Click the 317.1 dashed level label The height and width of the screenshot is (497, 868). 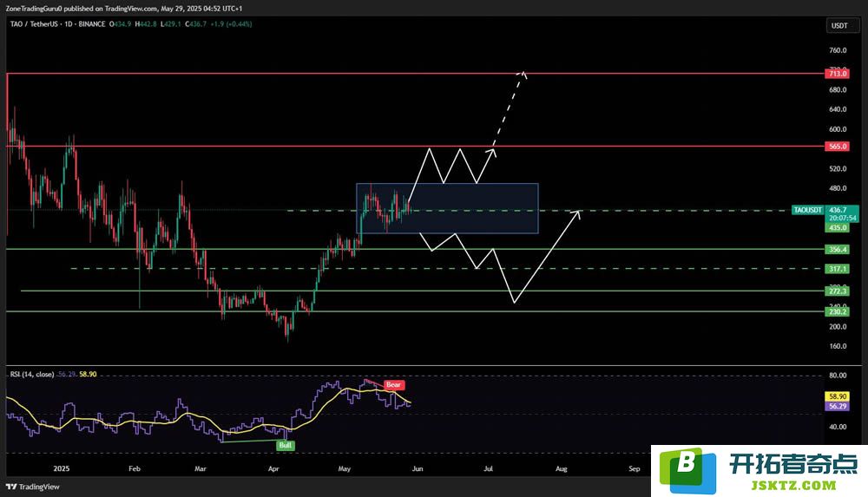pos(837,269)
